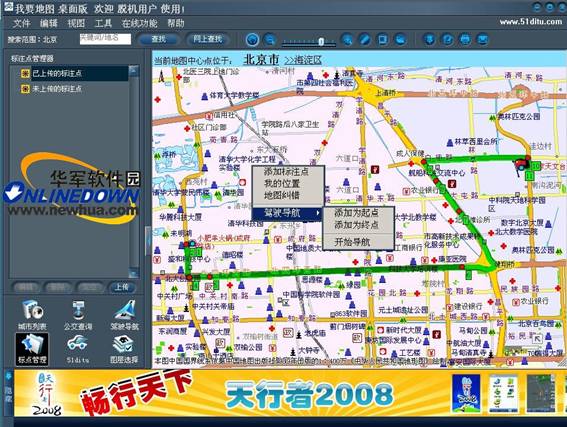Focus the keyword/place name search field
The width and height of the screenshot is (567, 427).
pos(105,39)
